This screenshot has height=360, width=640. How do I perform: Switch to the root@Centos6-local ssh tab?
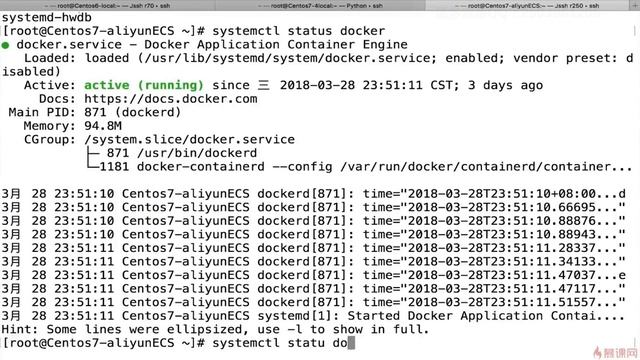point(107,5)
